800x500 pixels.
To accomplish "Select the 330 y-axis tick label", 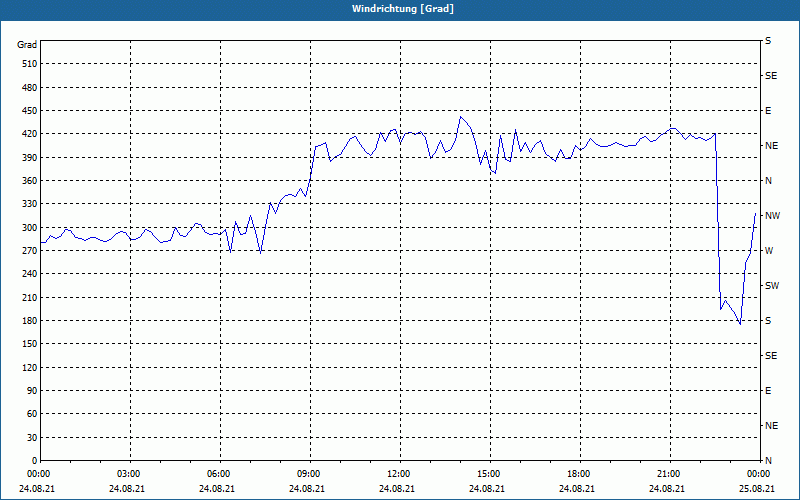I will pyautogui.click(x=30, y=204).
